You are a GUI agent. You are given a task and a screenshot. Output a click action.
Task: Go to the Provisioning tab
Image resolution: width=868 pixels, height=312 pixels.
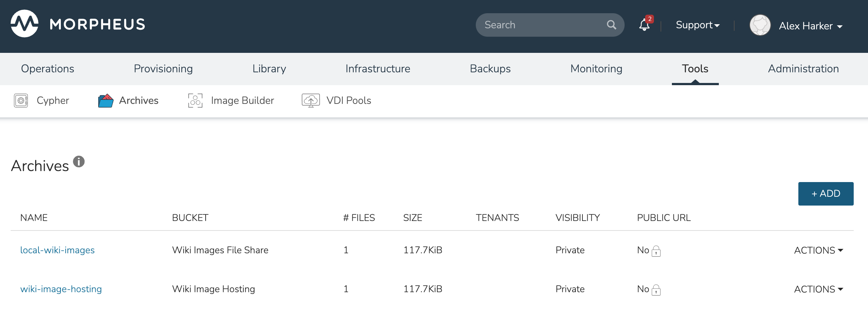pos(163,69)
